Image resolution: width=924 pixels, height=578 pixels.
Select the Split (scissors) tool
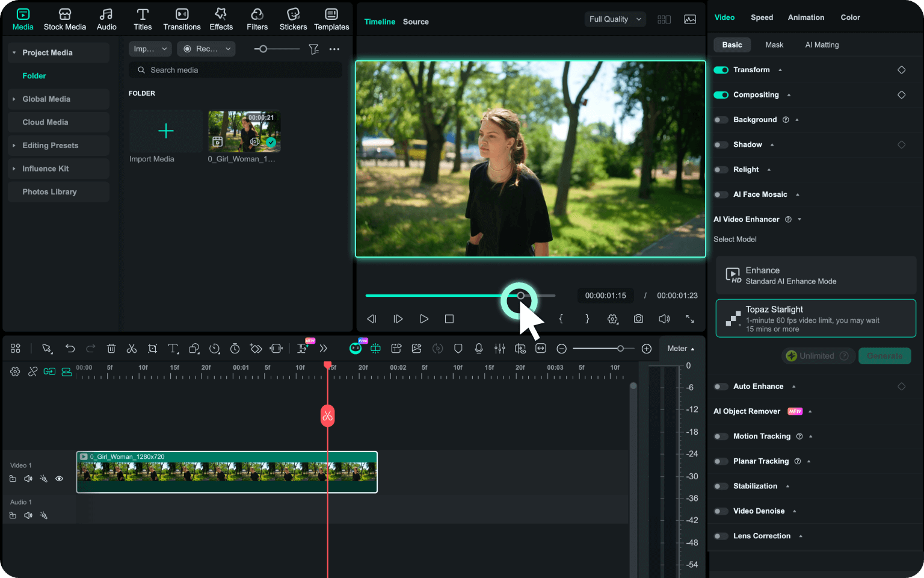click(x=132, y=348)
